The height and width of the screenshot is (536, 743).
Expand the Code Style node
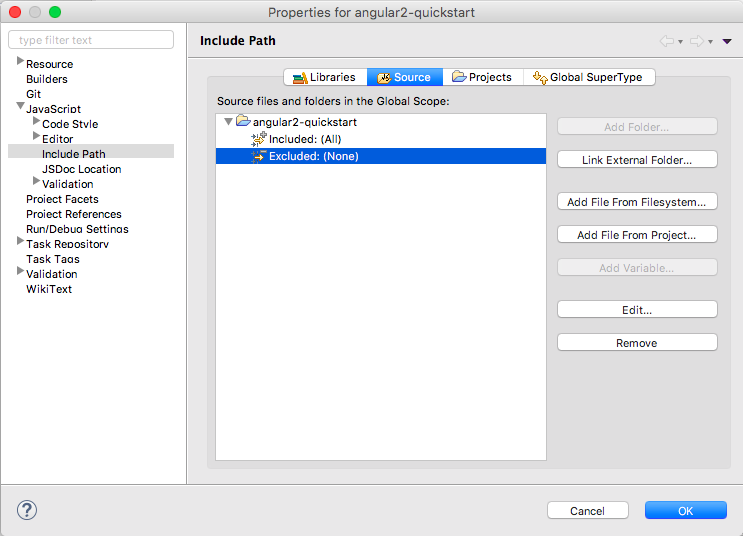pyautogui.click(x=36, y=123)
